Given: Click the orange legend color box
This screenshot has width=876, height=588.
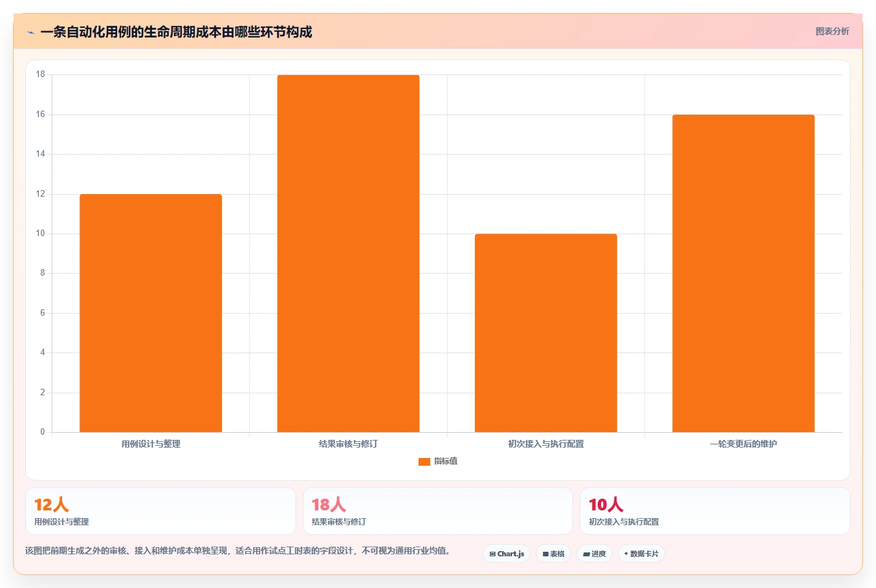Looking at the screenshot, I should (424, 461).
